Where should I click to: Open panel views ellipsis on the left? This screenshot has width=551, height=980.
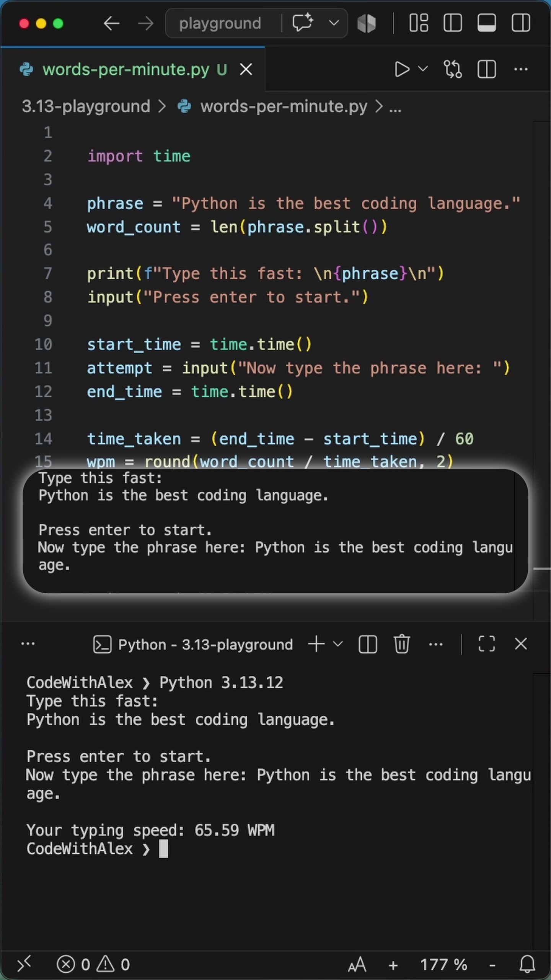tap(28, 644)
